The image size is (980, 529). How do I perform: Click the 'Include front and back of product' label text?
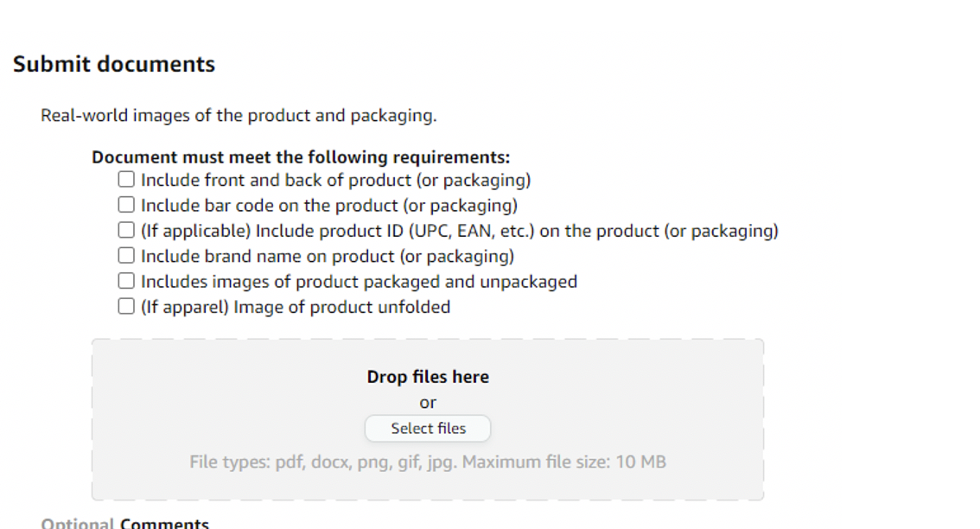(335, 181)
